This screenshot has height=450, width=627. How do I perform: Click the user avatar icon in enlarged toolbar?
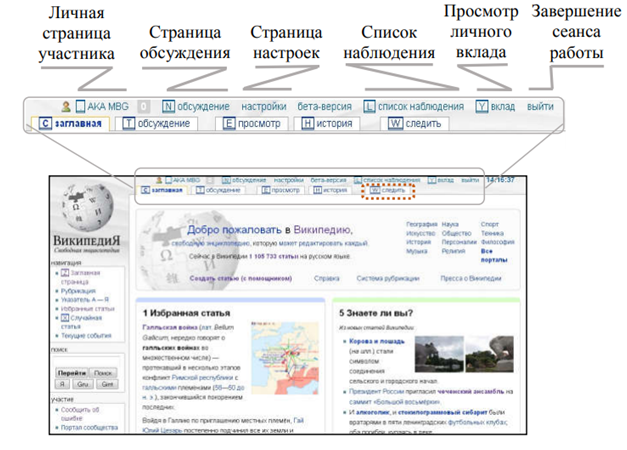pos(66,106)
